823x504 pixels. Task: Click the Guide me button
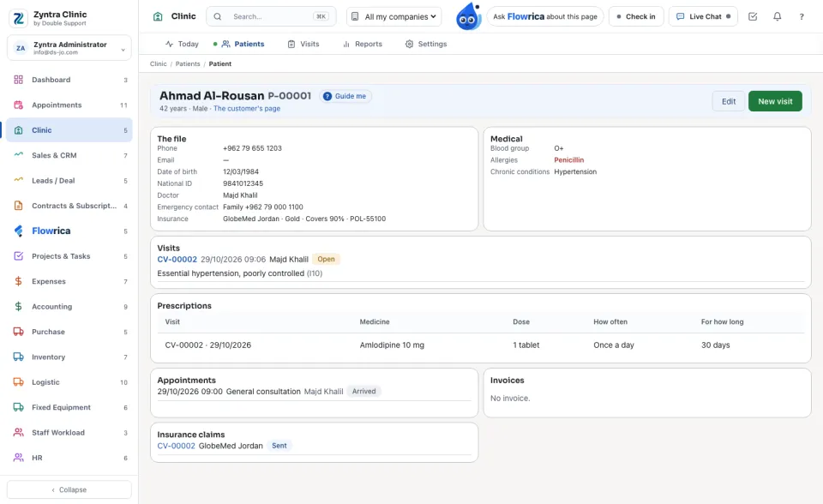(345, 96)
